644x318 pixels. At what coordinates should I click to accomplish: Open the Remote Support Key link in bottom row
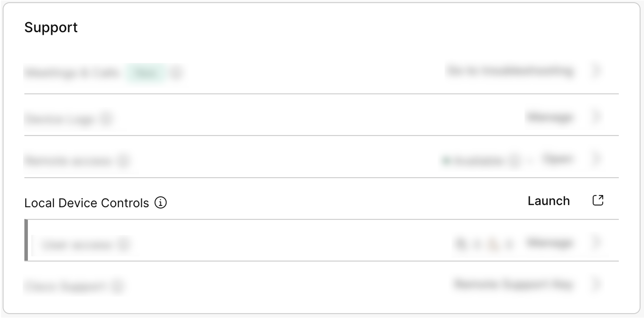click(512, 284)
